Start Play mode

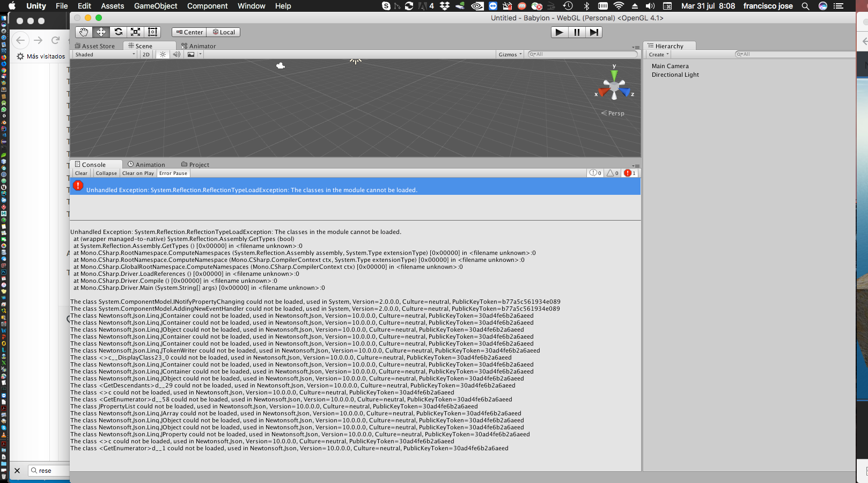[x=559, y=32]
